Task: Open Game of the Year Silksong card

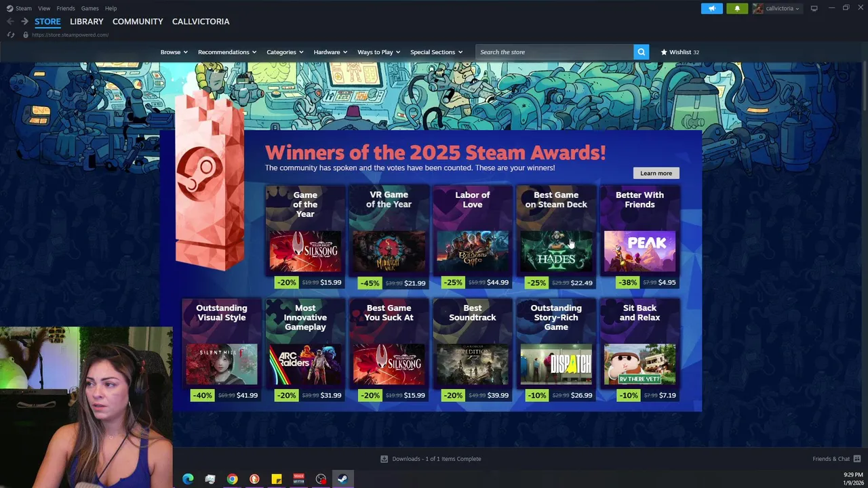Action: pos(305,238)
